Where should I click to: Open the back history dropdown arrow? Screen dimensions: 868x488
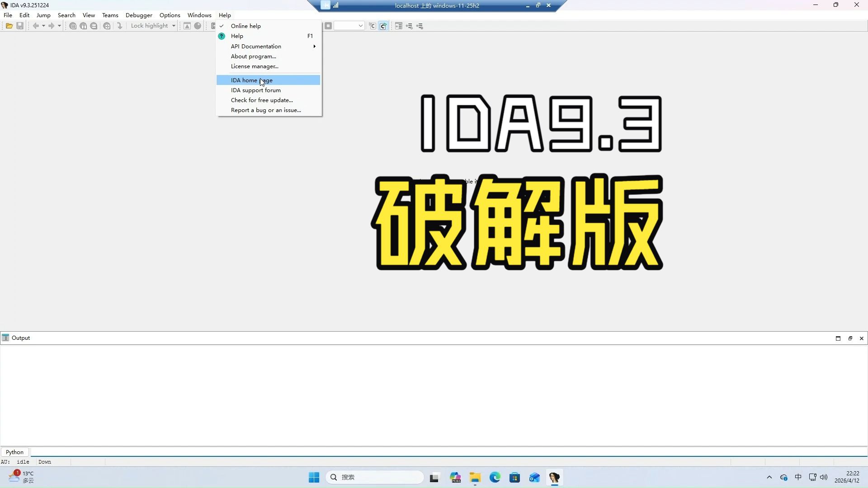click(x=43, y=26)
